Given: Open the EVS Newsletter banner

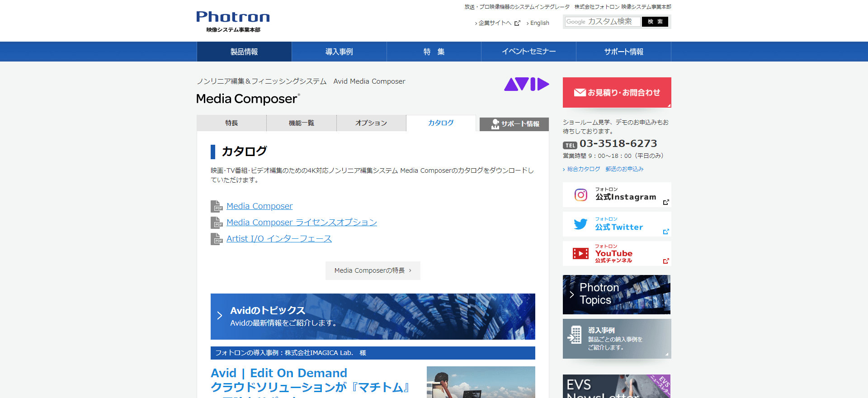Looking at the screenshot, I should click(x=617, y=386).
